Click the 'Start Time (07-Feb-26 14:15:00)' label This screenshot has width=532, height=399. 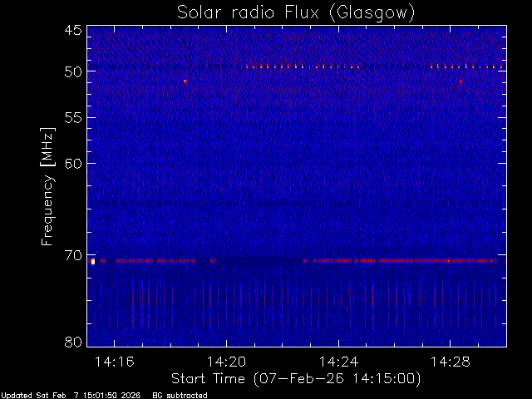tap(296, 379)
